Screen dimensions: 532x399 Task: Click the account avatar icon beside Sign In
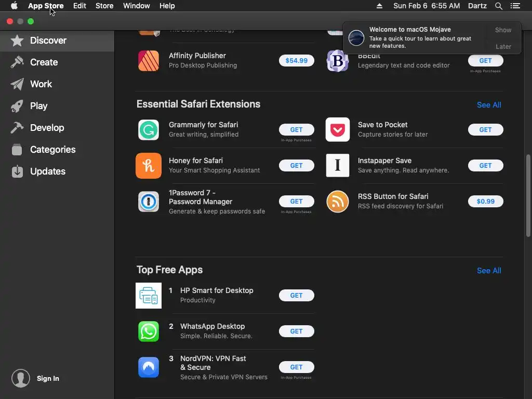(21, 378)
